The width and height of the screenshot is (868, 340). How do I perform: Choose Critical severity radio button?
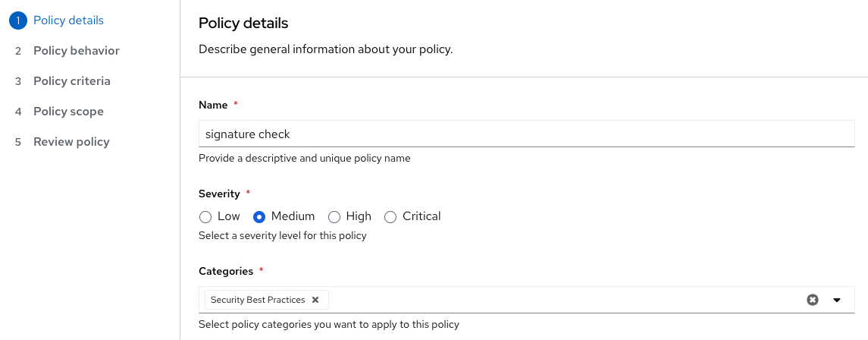pyautogui.click(x=390, y=217)
